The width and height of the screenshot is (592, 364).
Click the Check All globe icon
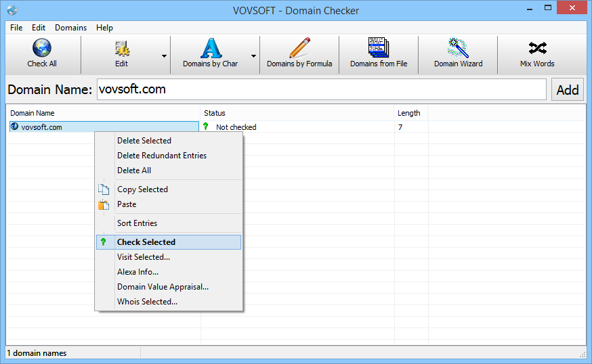pos(42,47)
